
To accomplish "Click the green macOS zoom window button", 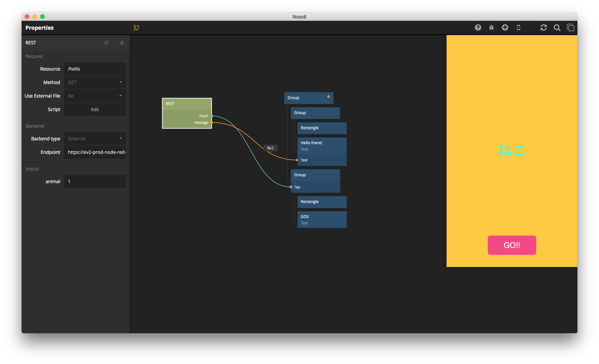I will pyautogui.click(x=42, y=17).
